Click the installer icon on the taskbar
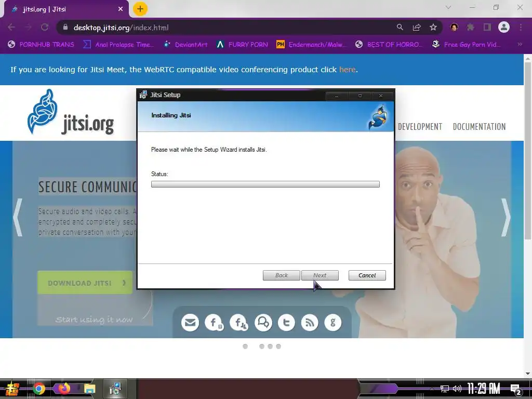 [x=115, y=389]
